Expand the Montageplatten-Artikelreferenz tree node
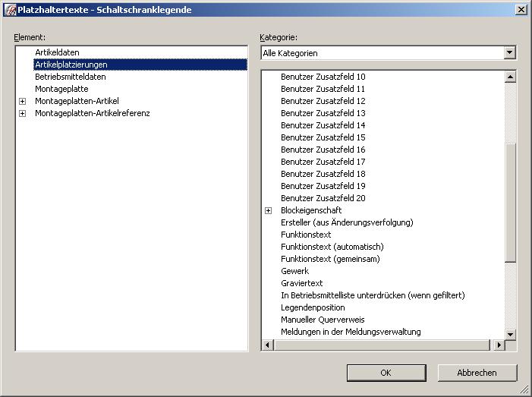The height and width of the screenshot is (397, 532). [23, 113]
